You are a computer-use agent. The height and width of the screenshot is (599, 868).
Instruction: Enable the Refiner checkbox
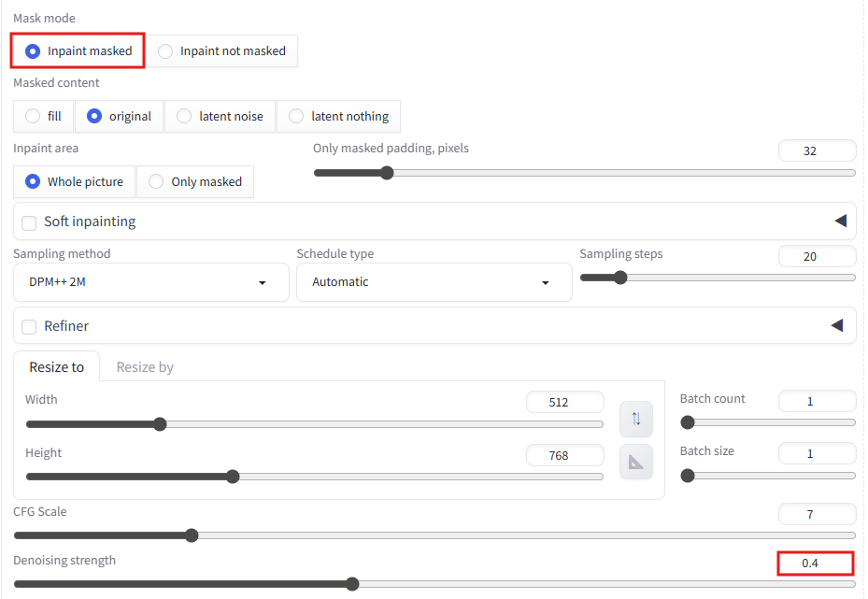click(x=29, y=327)
